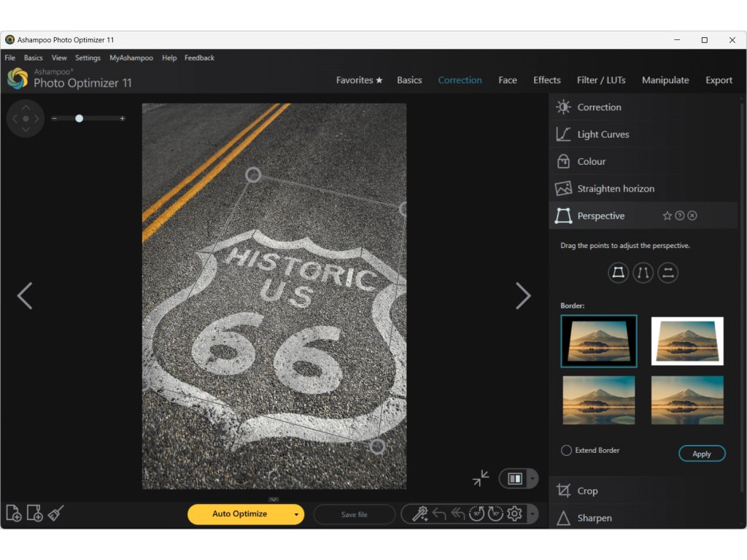
Task: Click the Auto Optimize button
Action: (239, 514)
